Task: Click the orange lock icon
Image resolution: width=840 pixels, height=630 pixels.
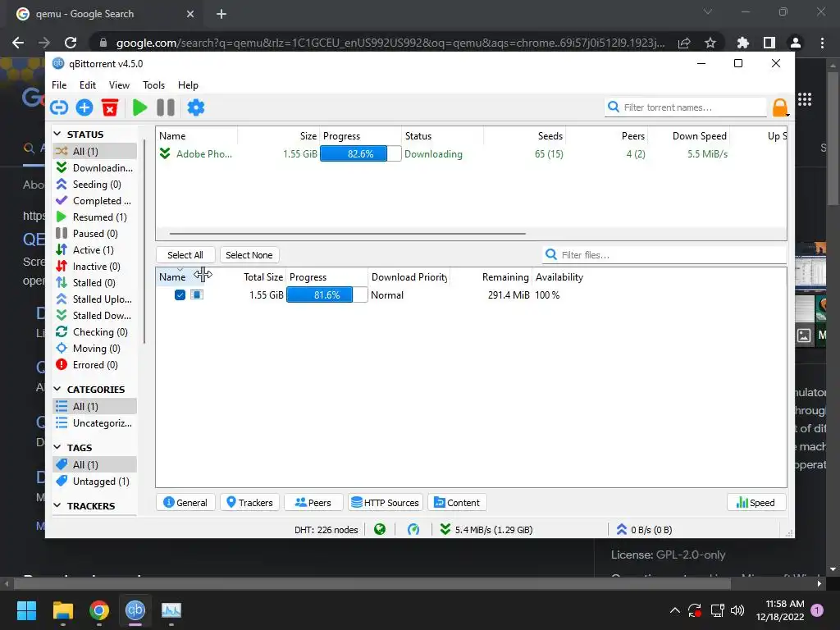Action: pos(780,107)
